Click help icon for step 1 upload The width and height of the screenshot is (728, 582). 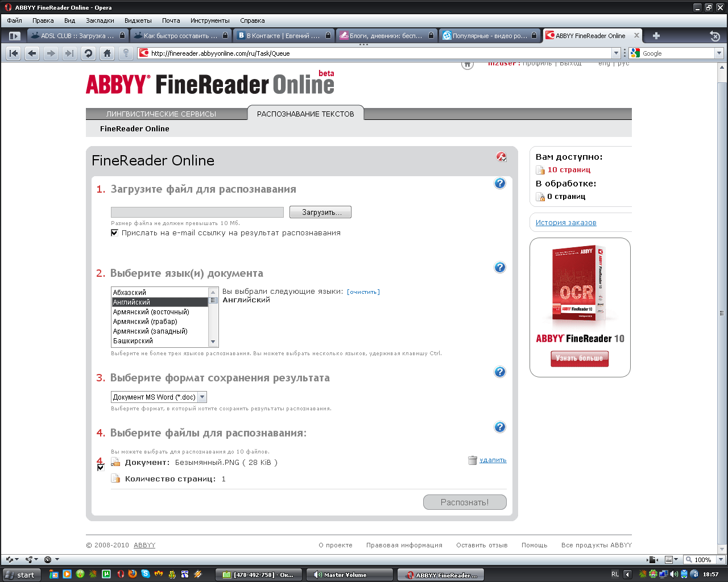click(500, 183)
